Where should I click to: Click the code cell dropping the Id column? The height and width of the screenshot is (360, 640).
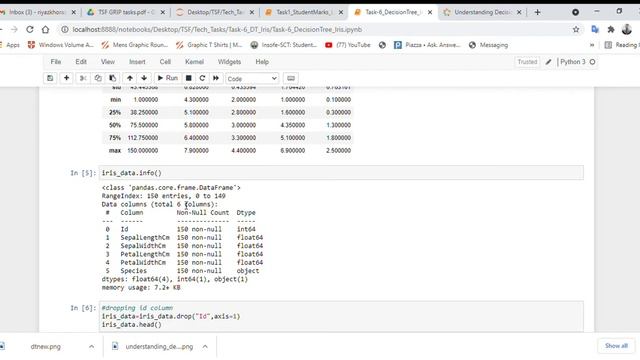pyautogui.click(x=341, y=316)
